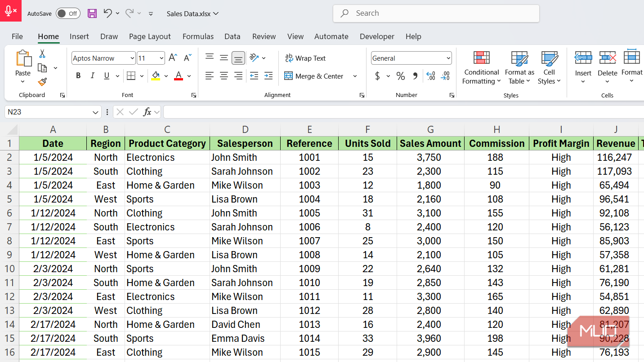This screenshot has height=362, width=644.
Task: Click the Paste clipboard icon
Action: (23, 59)
